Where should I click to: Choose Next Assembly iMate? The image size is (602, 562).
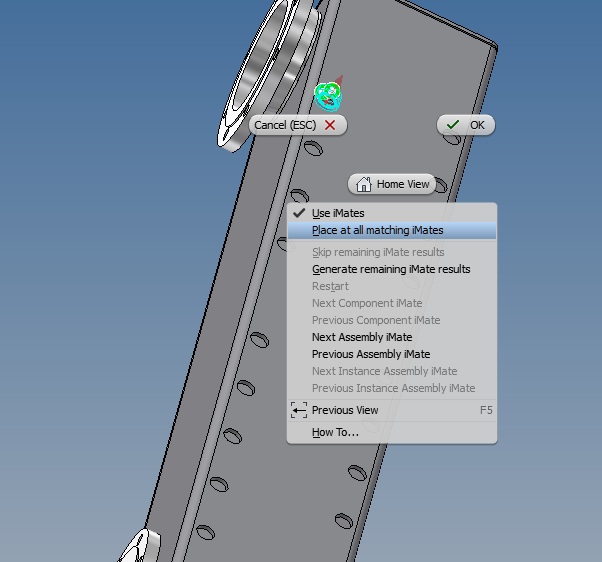click(x=361, y=337)
